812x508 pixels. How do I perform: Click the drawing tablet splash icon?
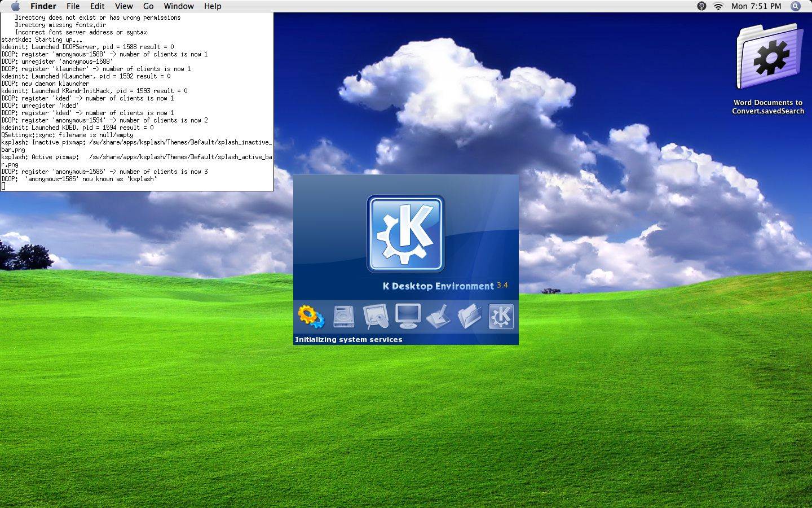(x=376, y=317)
